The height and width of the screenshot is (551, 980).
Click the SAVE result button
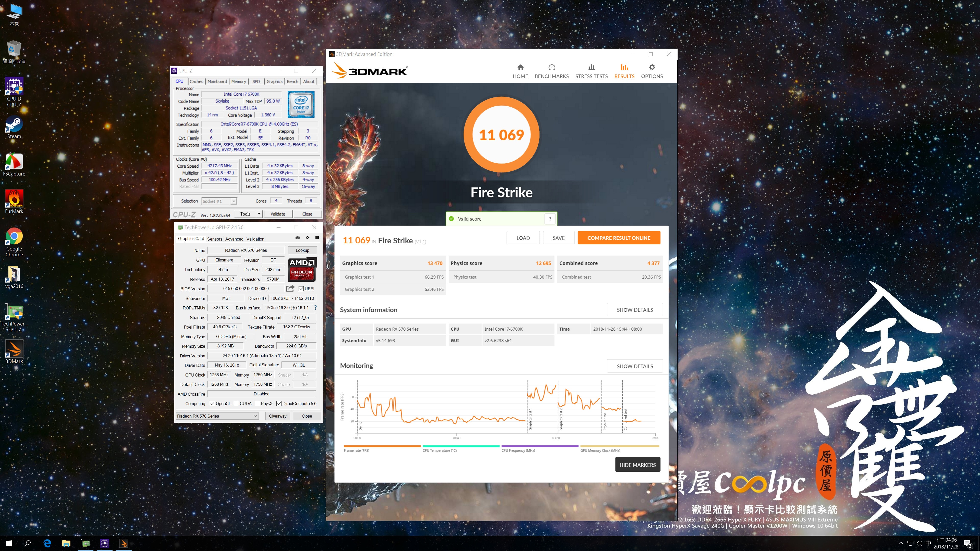[x=558, y=238]
